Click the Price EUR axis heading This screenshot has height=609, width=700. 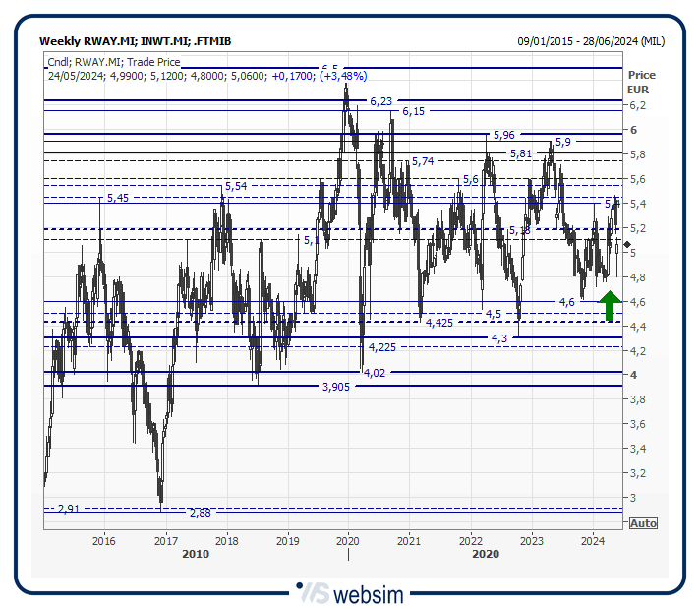[642, 82]
